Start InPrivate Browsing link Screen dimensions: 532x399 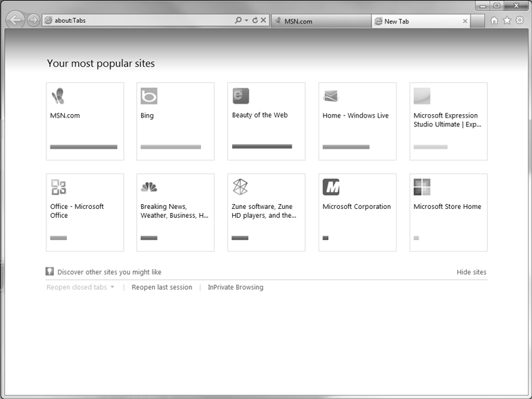coord(236,288)
